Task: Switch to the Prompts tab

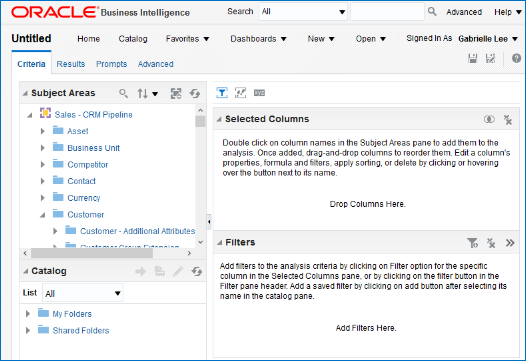Action: point(111,64)
